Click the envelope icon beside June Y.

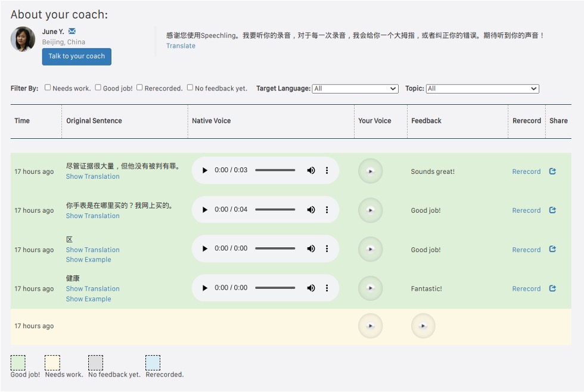72,31
